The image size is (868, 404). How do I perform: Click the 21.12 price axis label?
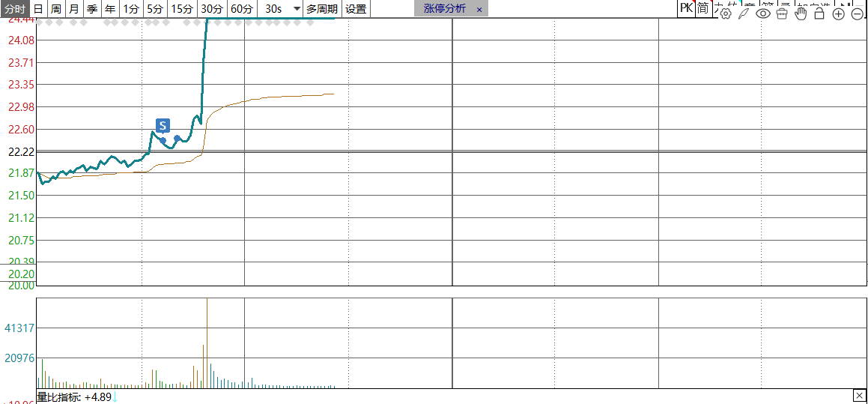coord(21,218)
